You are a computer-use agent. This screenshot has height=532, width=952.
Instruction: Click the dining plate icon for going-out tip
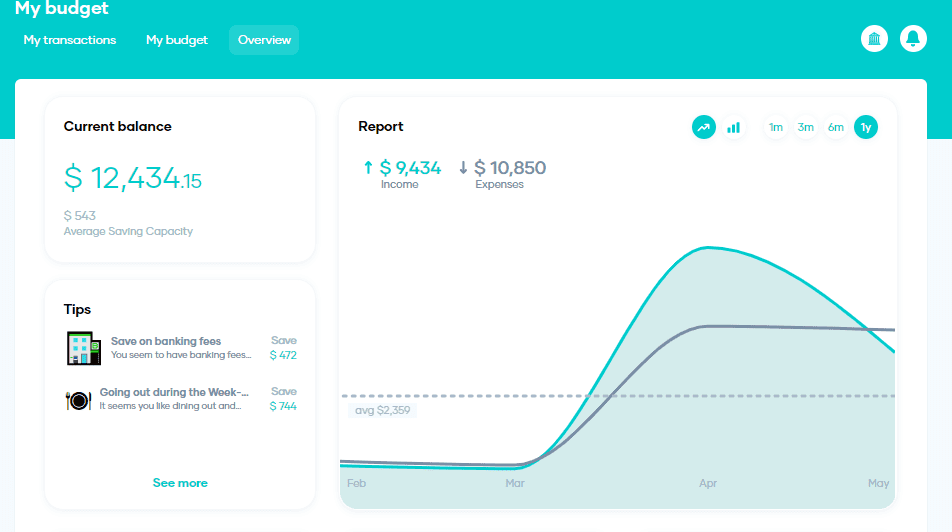(78, 400)
